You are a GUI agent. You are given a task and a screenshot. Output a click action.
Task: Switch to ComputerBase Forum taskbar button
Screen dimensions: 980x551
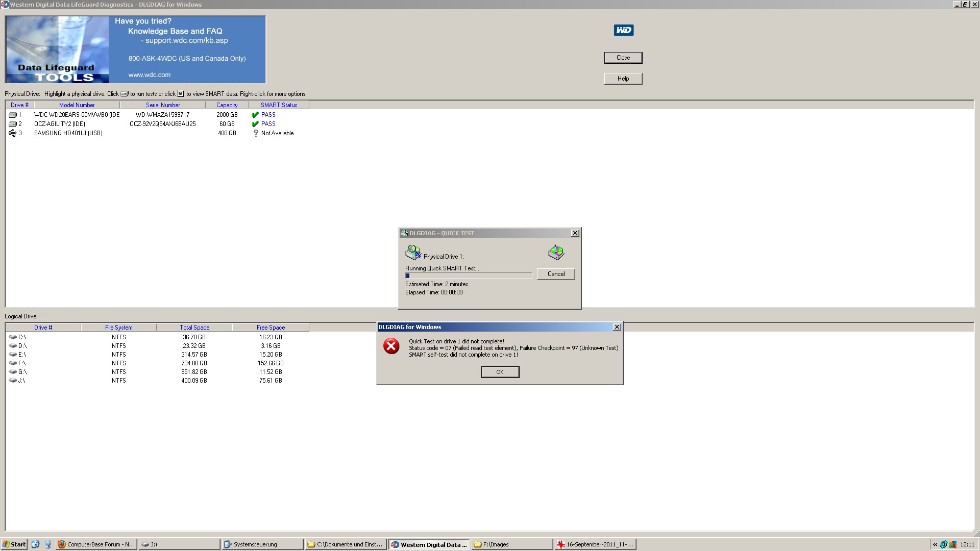pos(96,544)
